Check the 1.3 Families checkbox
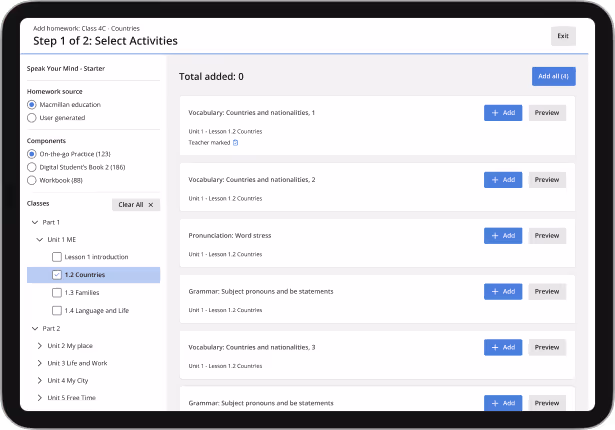This screenshot has width=615, height=430. click(x=57, y=293)
